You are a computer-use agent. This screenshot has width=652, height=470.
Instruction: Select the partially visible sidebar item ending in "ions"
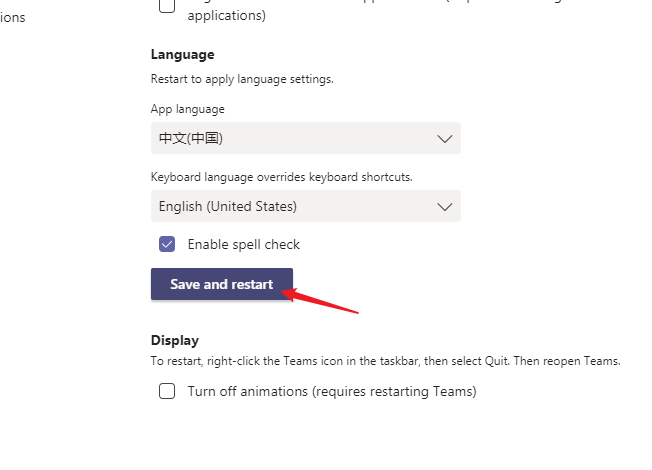(13, 18)
